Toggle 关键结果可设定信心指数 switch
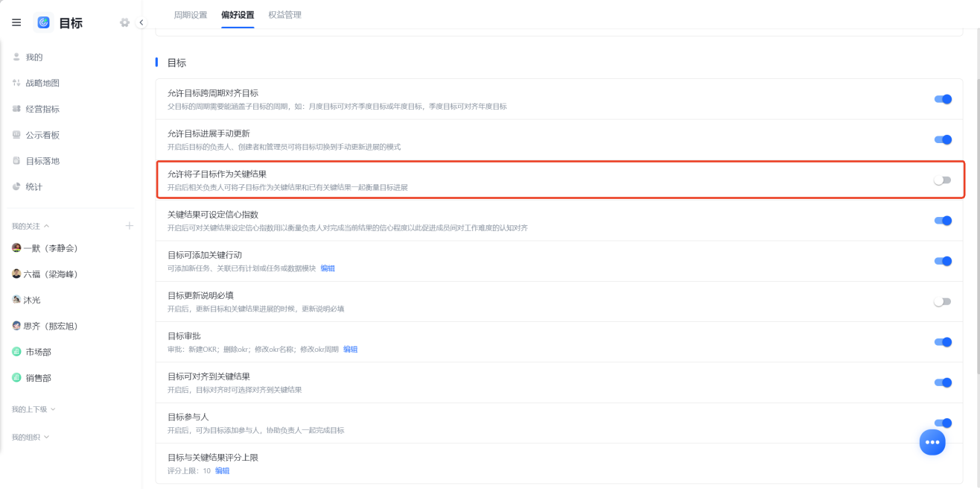 coord(943,221)
